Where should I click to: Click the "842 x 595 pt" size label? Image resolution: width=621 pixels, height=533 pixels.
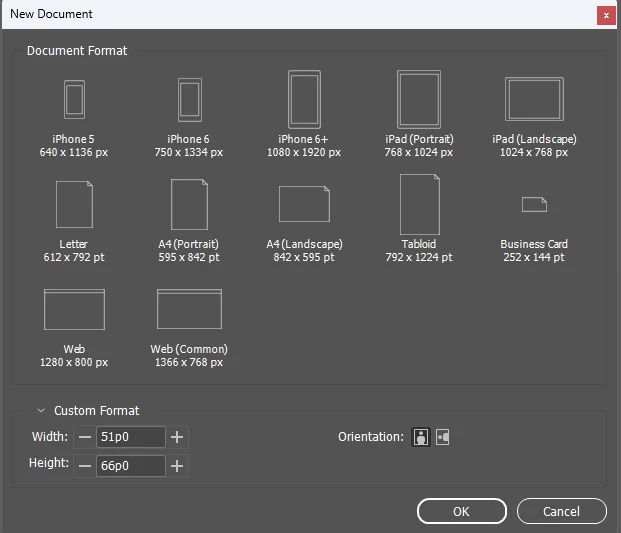click(304, 257)
